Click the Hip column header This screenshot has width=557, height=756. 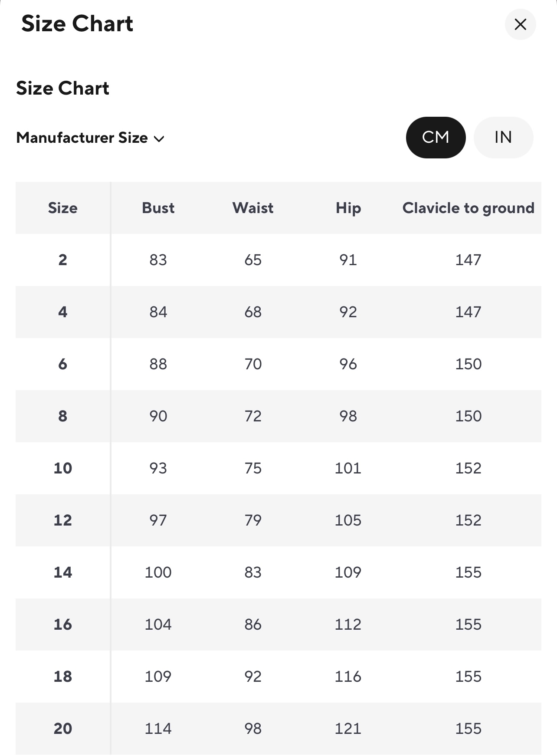point(348,208)
